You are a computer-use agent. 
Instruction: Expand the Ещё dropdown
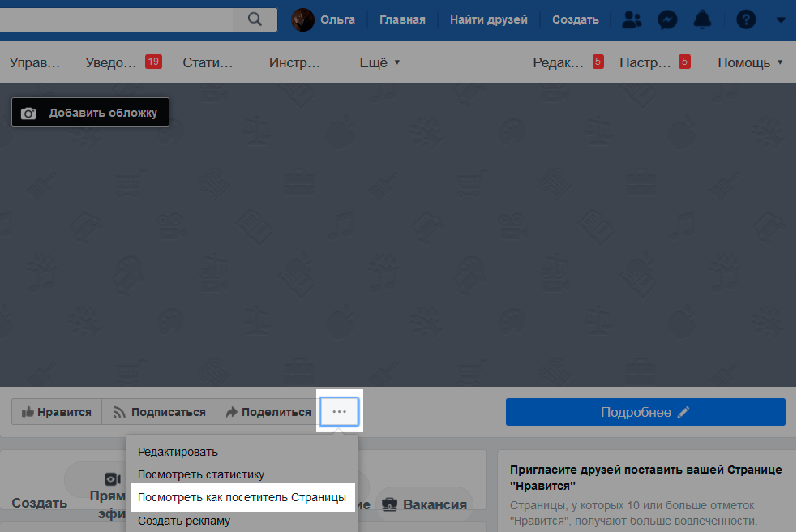pos(379,62)
